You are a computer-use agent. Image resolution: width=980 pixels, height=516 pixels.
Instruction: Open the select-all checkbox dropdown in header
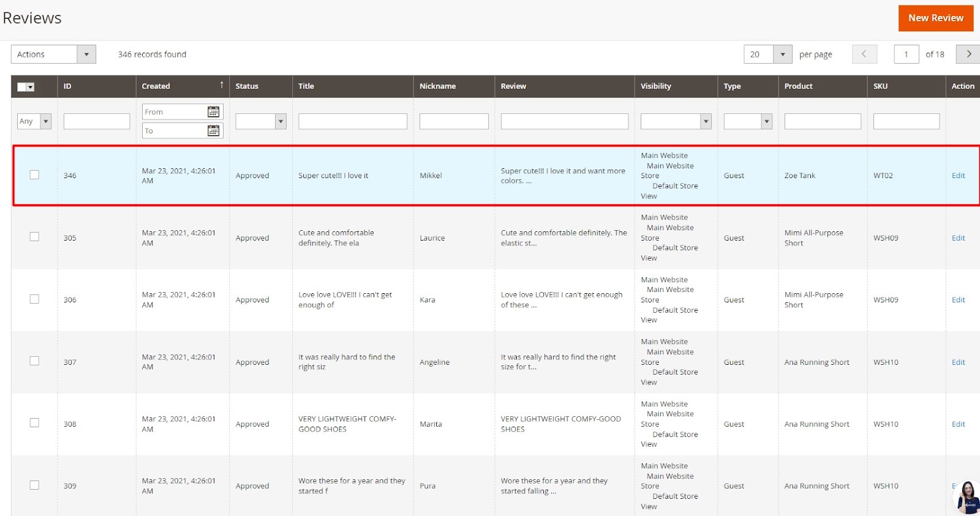[31, 87]
